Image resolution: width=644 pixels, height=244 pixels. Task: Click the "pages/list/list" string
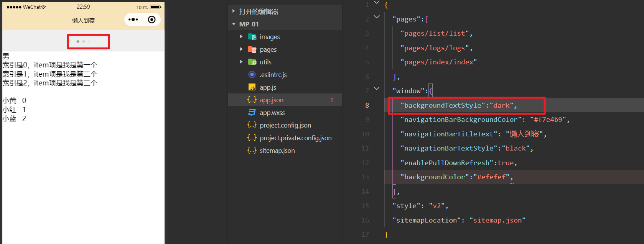[x=435, y=33]
